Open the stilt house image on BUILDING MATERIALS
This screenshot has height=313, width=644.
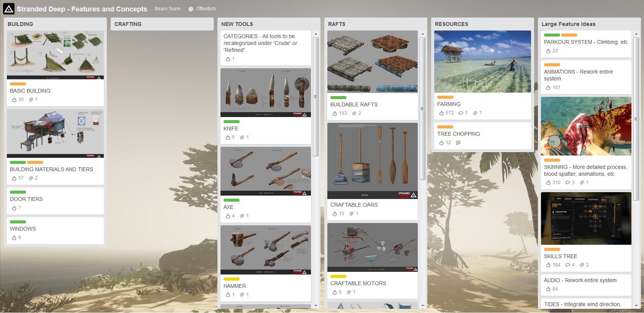coord(55,133)
